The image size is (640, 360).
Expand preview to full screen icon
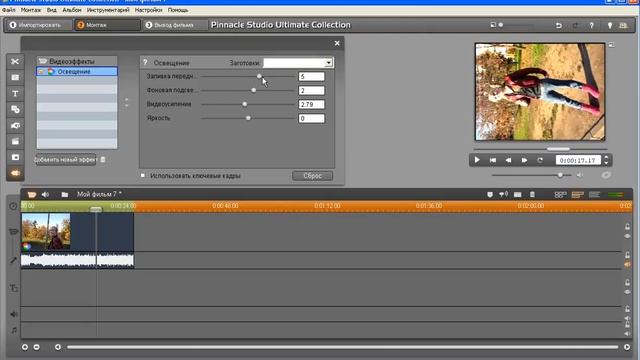pos(611,44)
